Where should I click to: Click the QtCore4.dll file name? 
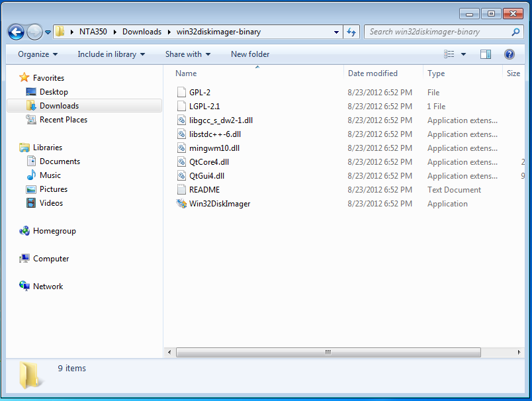point(209,162)
